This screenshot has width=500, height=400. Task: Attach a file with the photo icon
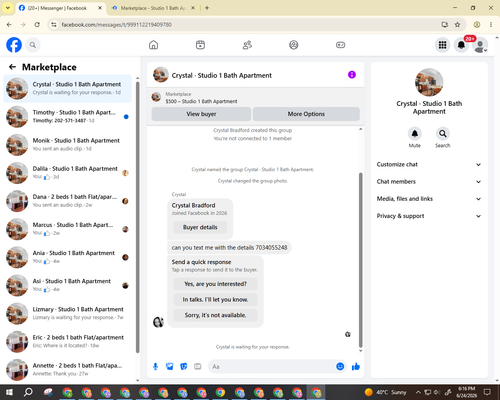(170, 367)
